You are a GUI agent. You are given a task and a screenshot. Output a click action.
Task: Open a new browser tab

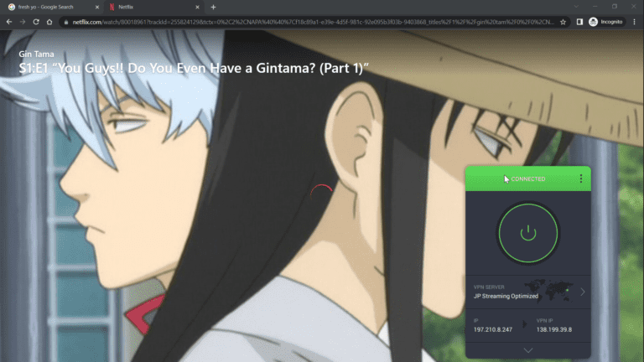(x=213, y=7)
